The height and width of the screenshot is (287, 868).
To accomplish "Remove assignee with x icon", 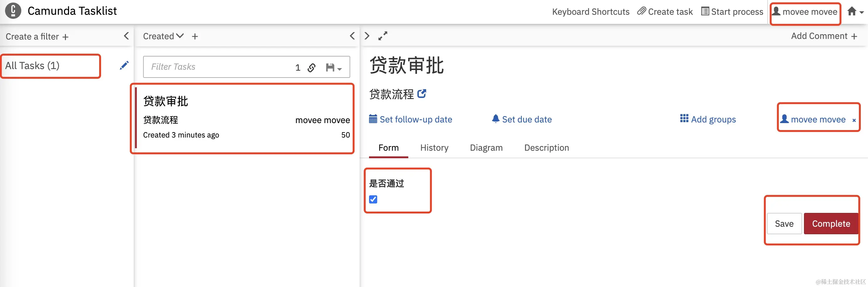I will [x=854, y=120].
